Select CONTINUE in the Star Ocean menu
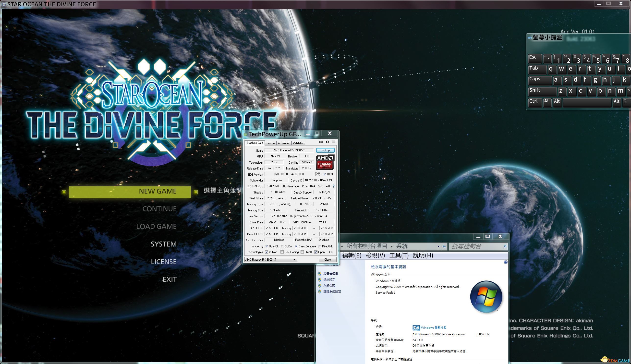This screenshot has width=631, height=364. click(x=159, y=209)
